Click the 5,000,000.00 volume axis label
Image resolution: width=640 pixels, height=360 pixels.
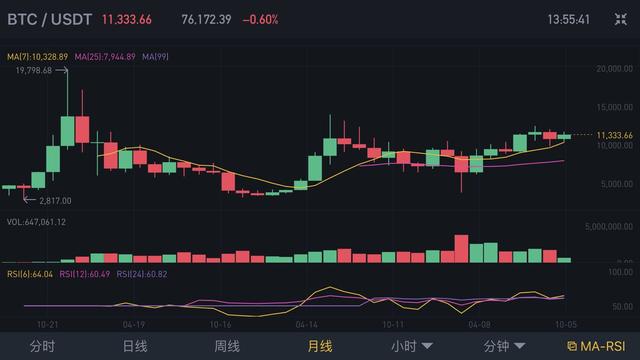tap(609, 227)
